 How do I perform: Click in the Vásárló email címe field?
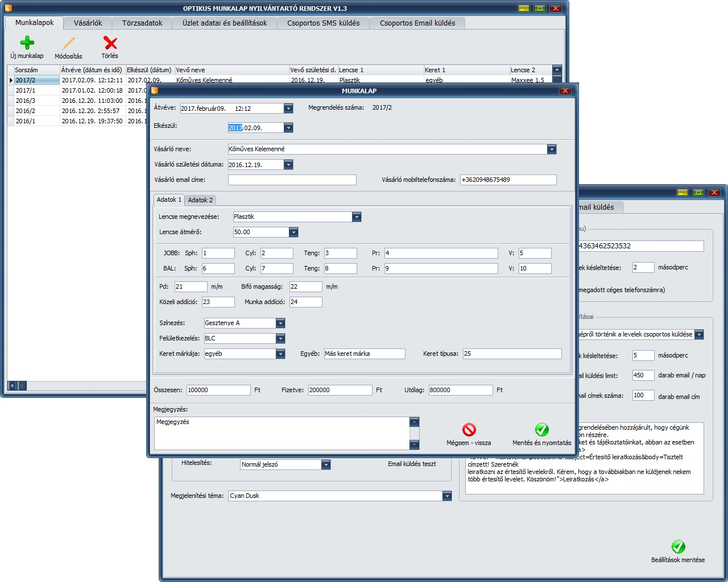point(292,180)
